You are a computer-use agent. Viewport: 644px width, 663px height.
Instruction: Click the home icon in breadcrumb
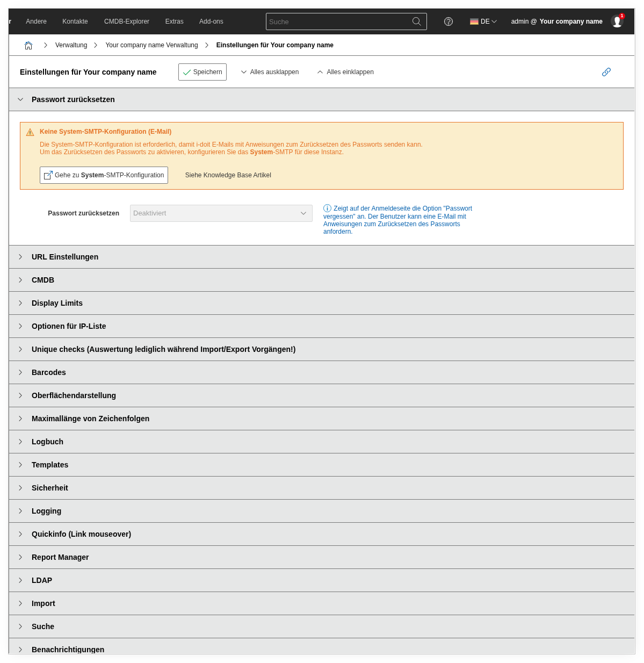(x=28, y=45)
